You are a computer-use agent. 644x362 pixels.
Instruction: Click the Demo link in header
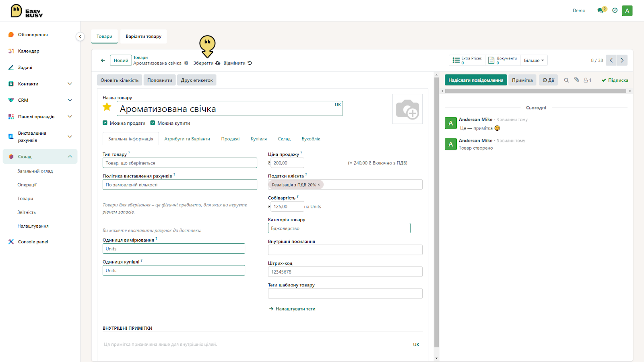(579, 10)
